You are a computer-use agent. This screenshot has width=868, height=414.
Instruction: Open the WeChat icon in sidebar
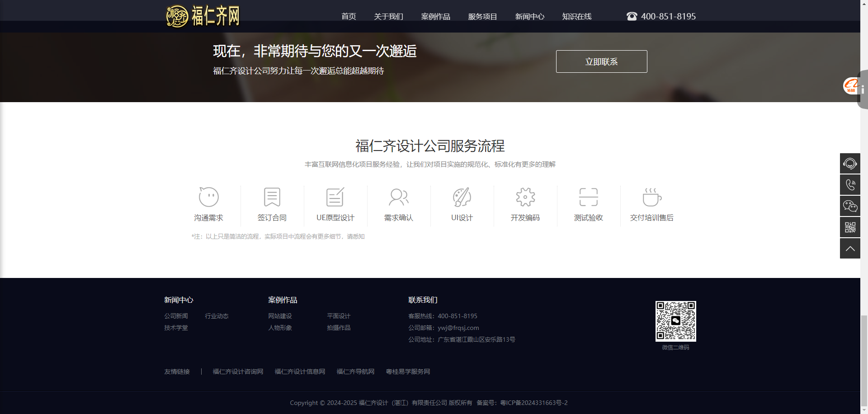[x=850, y=206]
